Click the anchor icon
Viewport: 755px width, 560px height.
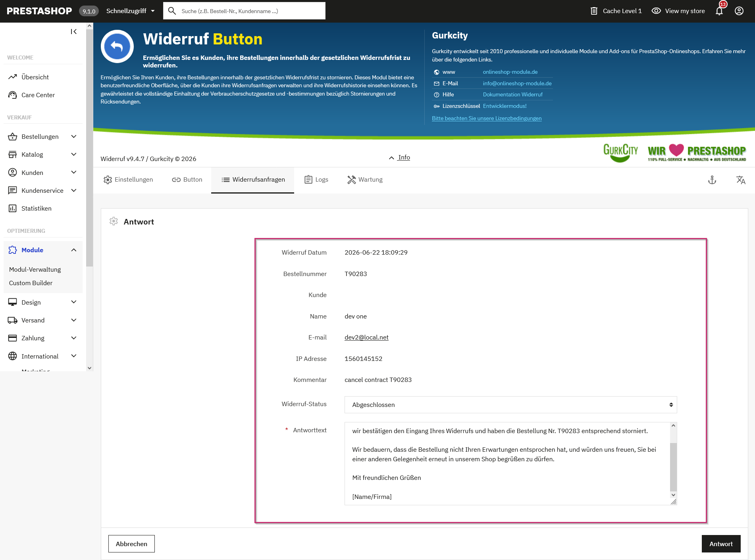(712, 180)
